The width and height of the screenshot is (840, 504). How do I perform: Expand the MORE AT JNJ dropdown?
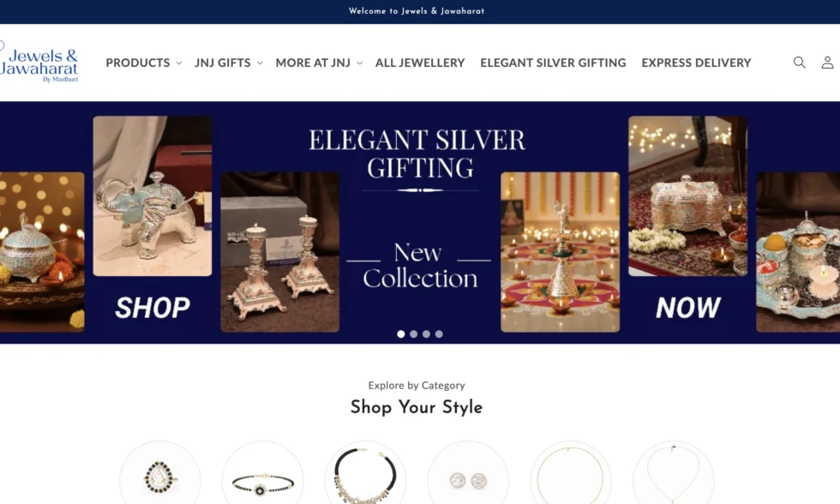[319, 63]
